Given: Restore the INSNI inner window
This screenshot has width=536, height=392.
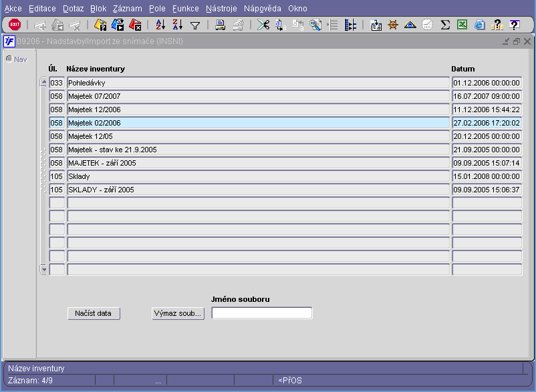Looking at the screenshot, I should (517, 41).
